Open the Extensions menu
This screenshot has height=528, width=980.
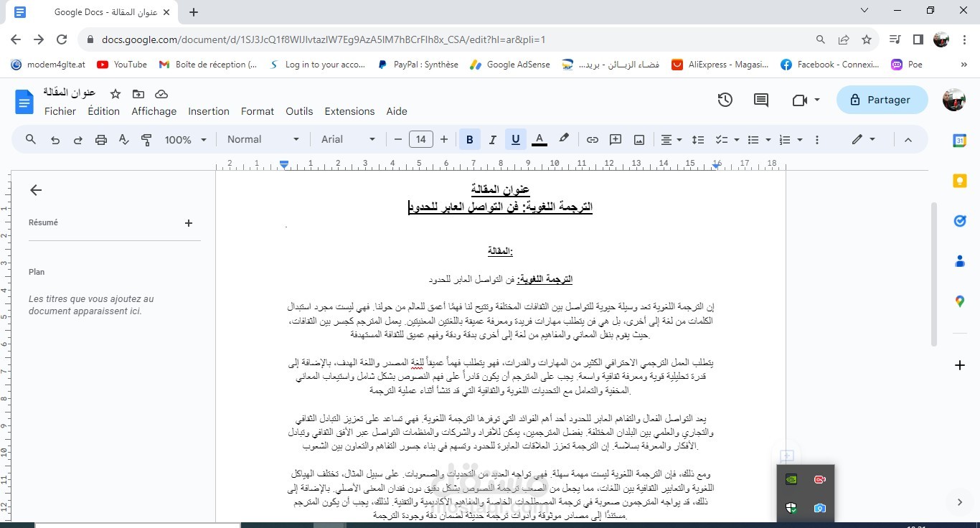[x=349, y=111]
